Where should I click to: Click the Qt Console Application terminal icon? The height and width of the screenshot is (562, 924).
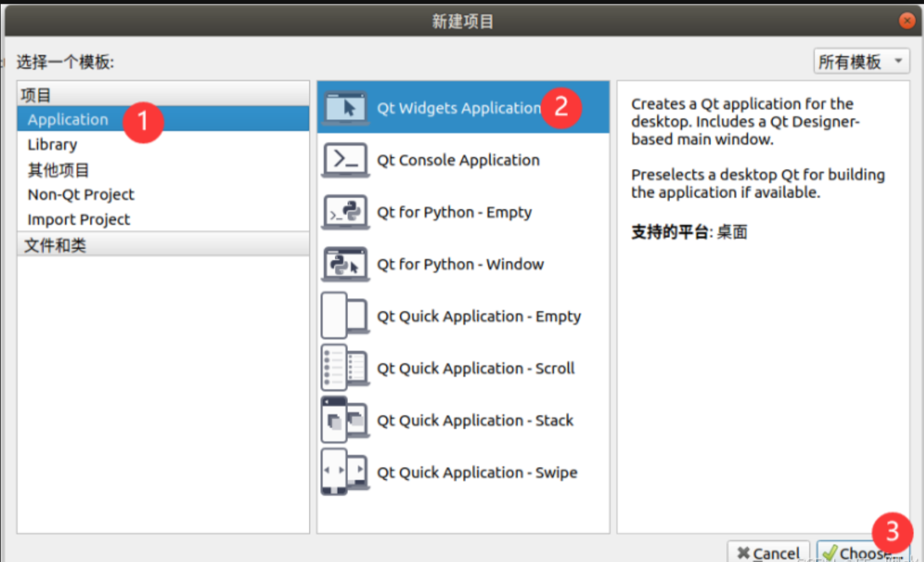pos(345,160)
